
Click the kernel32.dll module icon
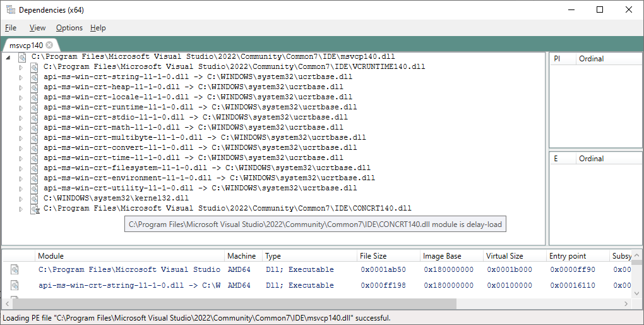coord(35,199)
